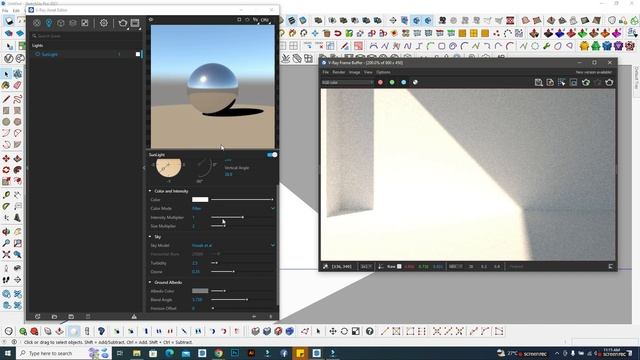Click the Blend Angle slider

point(242,300)
